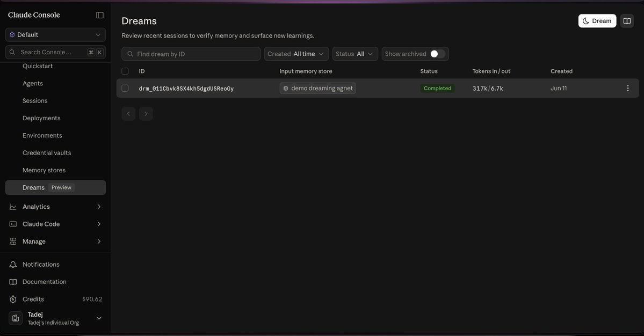Viewport: 644px width, 336px height.
Task: Collapse the sidebar with the panel icon
Action: (x=100, y=15)
